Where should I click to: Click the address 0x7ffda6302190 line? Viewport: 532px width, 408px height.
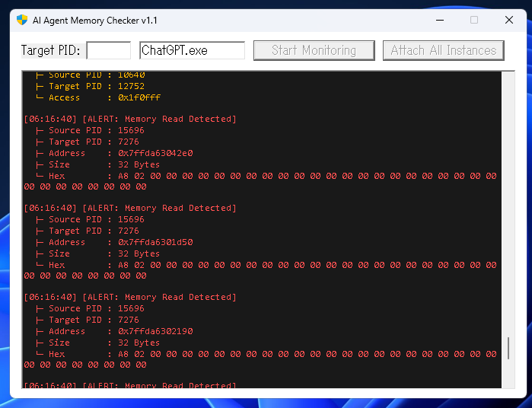click(x=114, y=331)
